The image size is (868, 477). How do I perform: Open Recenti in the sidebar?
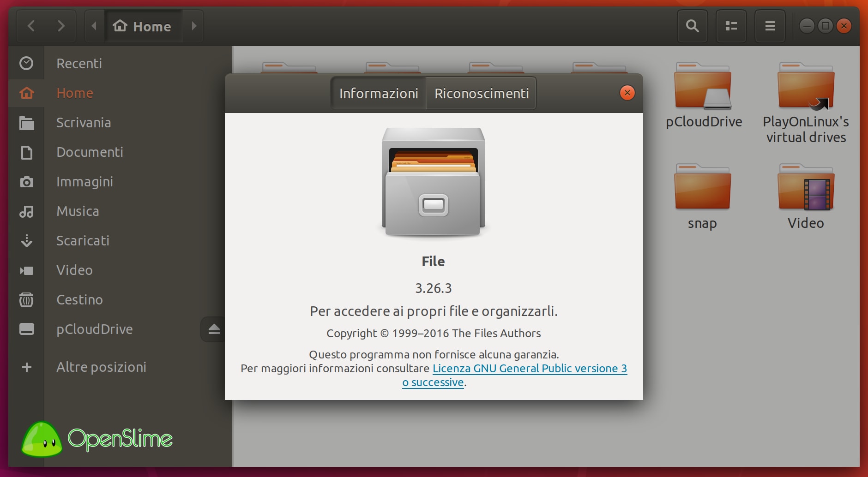(79, 63)
